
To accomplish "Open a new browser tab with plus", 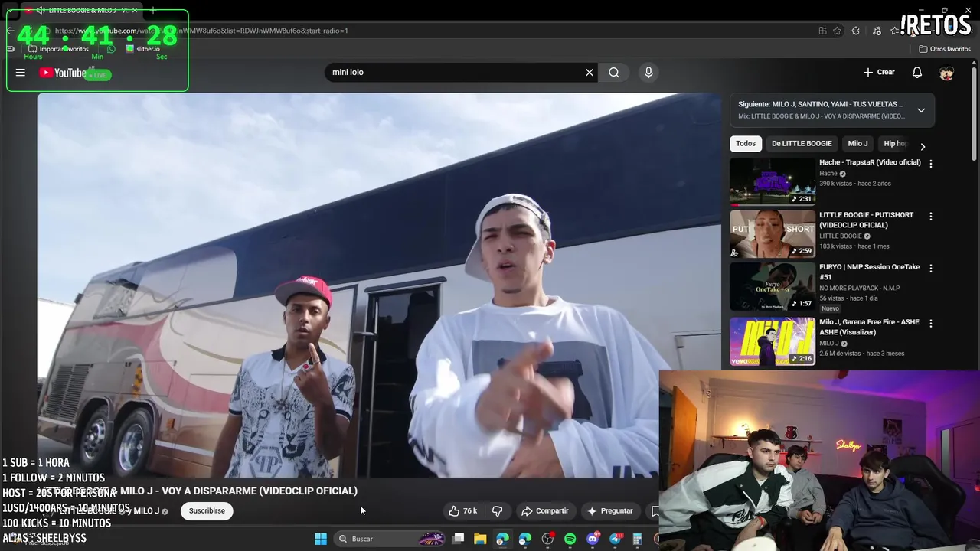I will [x=153, y=10].
